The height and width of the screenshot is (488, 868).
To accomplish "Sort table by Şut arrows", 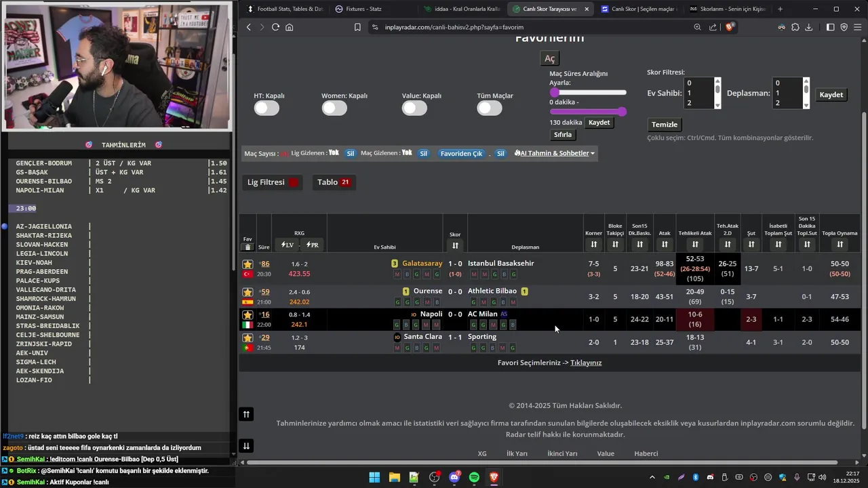I will [751, 244].
